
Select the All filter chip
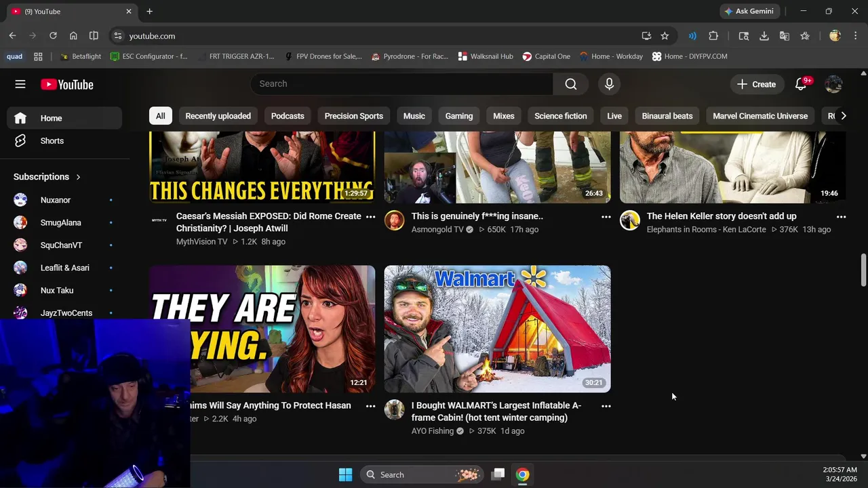coord(160,116)
